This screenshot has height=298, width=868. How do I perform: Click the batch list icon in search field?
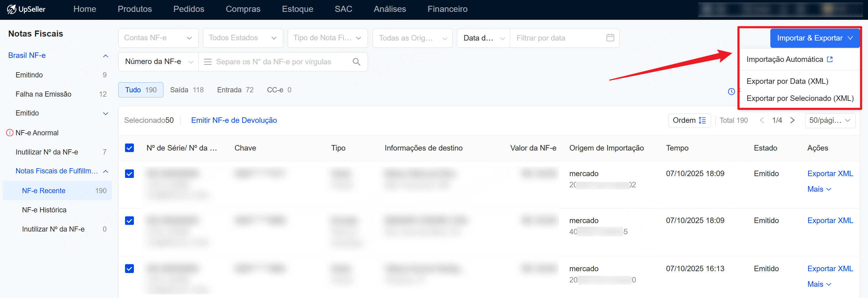coord(207,62)
